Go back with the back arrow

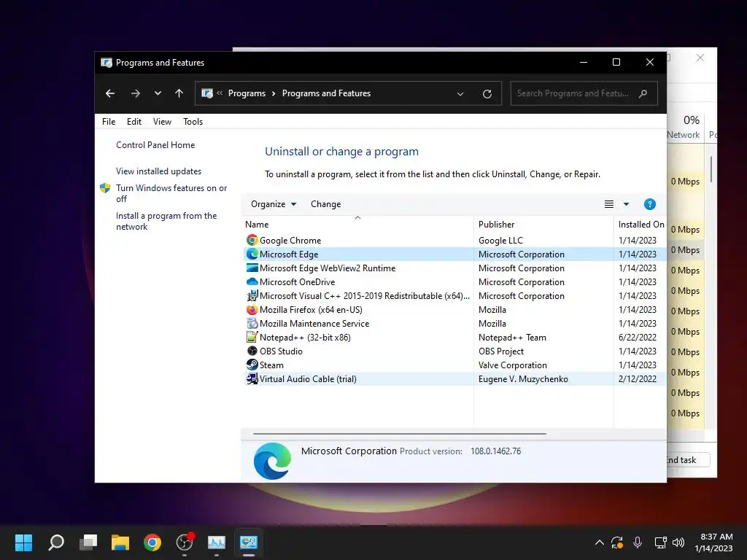[110, 93]
